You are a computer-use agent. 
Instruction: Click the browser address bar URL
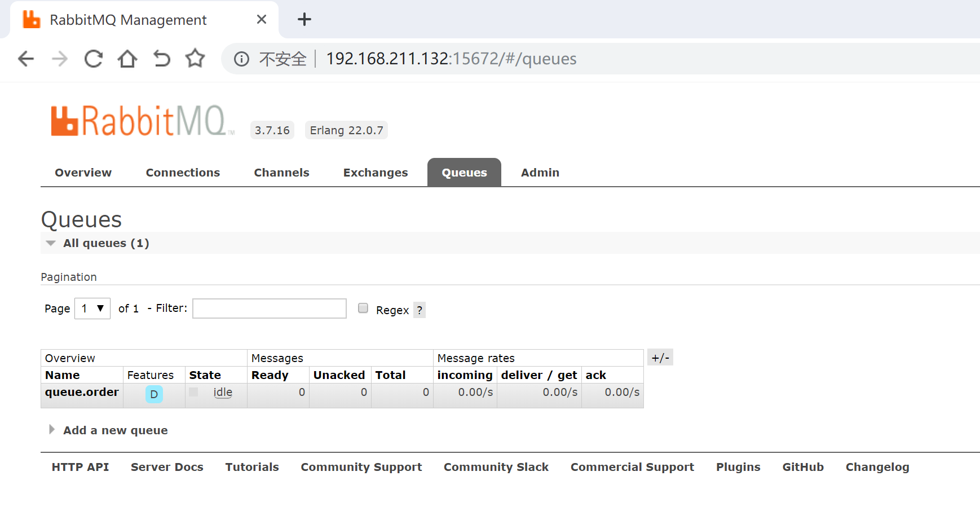pyautogui.click(x=451, y=59)
